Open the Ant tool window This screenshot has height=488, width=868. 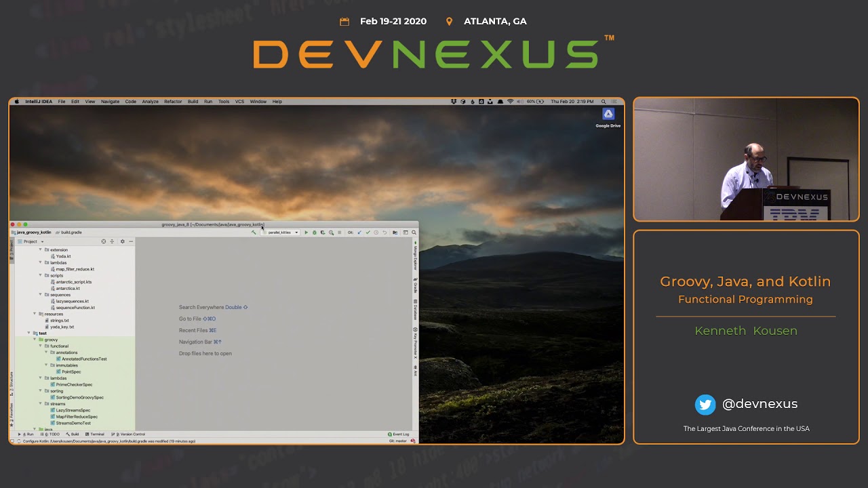(416, 372)
